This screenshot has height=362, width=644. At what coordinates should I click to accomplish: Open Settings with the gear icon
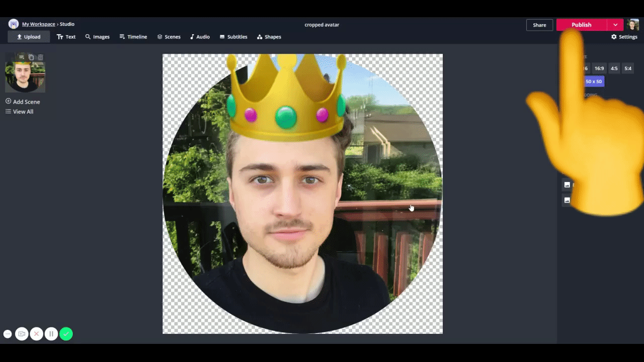(x=624, y=37)
